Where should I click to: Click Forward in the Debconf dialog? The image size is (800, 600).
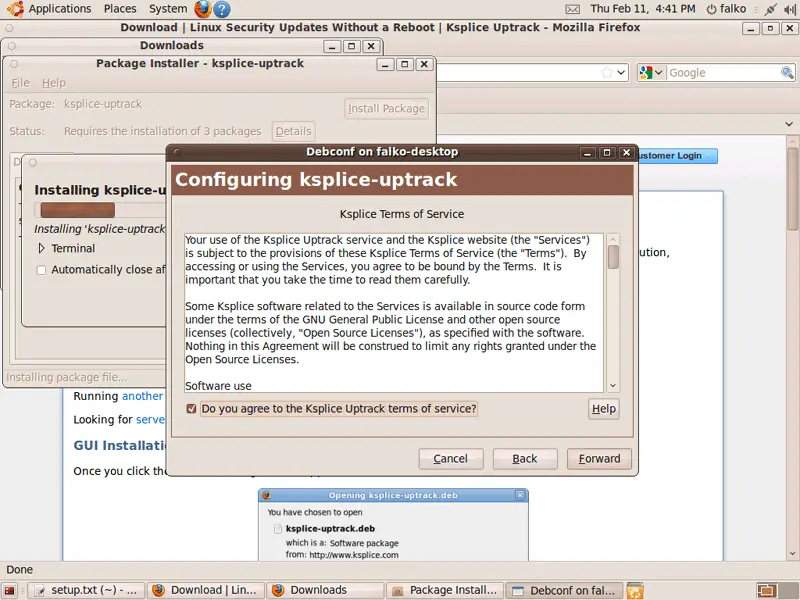click(599, 459)
